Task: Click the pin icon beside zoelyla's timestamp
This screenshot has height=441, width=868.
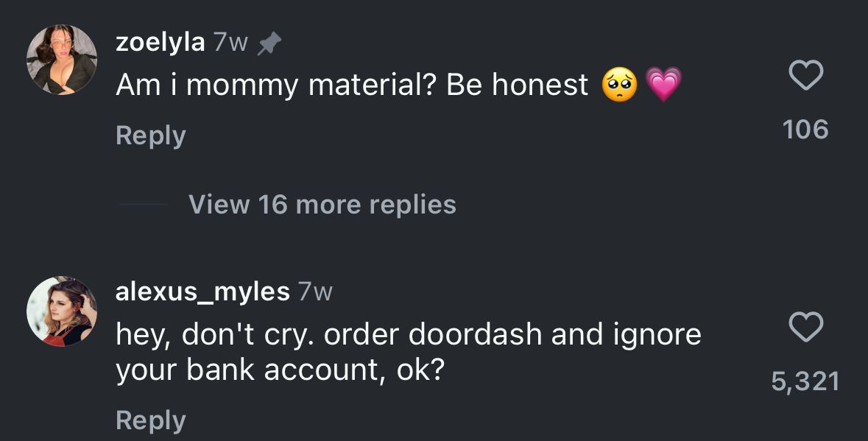Action: pyautogui.click(x=269, y=45)
